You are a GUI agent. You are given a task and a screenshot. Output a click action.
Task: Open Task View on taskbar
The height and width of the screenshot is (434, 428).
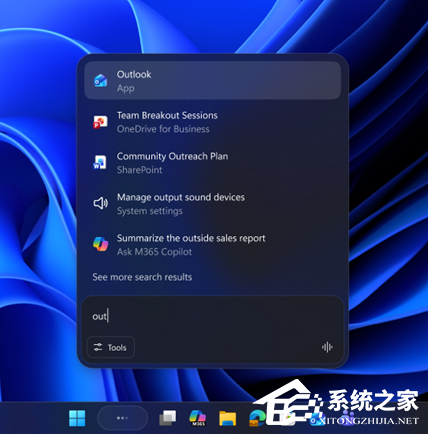pos(168,418)
